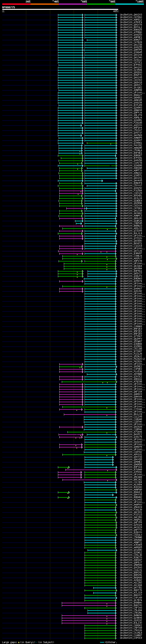146x644 pixels.
Task: Click the UniRef100_Q39571 hit name
Action: click(131, 175)
